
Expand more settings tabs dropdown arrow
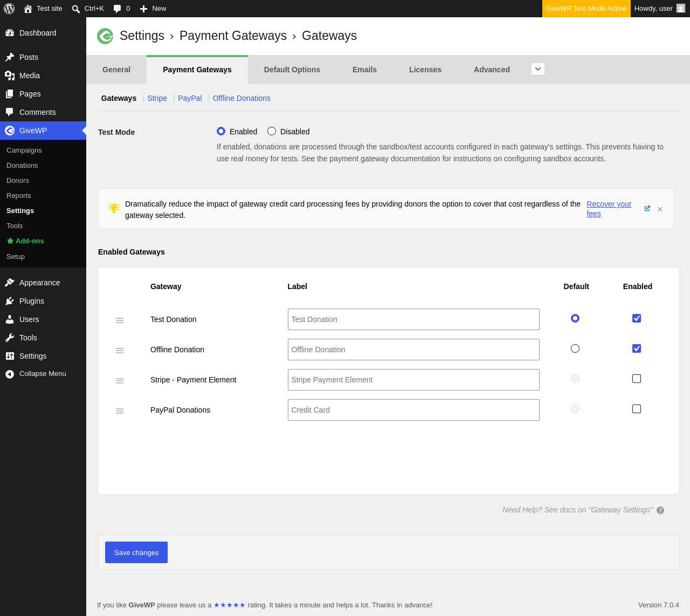click(x=538, y=69)
